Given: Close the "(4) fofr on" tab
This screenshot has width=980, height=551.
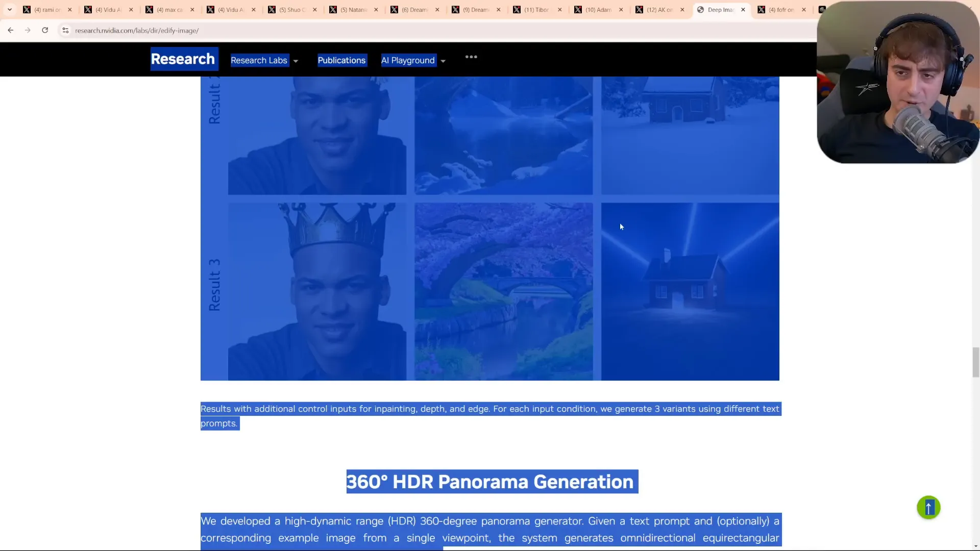Looking at the screenshot, I should [x=804, y=10].
